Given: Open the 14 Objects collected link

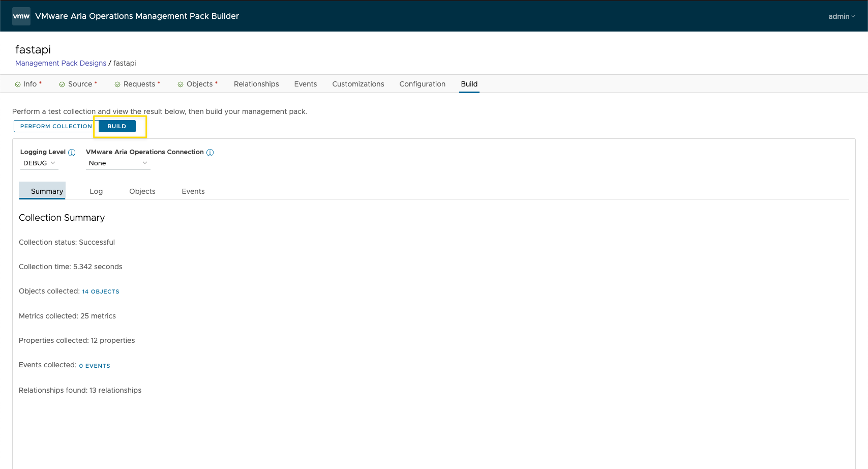Looking at the screenshot, I should 101,291.
